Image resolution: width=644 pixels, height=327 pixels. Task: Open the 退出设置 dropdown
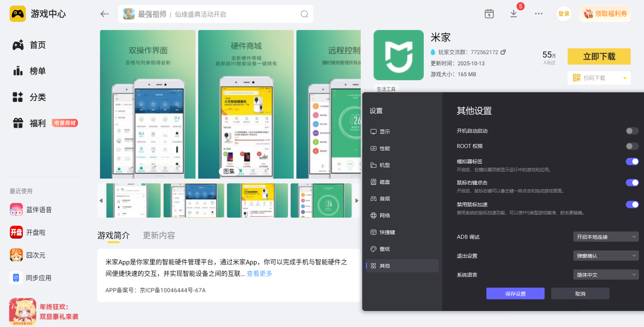606,256
